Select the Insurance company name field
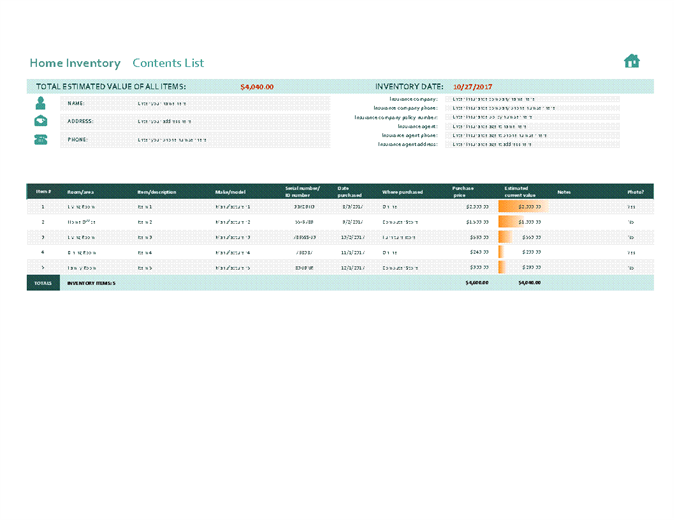Screen dimensions: 675x520 (x=533, y=99)
